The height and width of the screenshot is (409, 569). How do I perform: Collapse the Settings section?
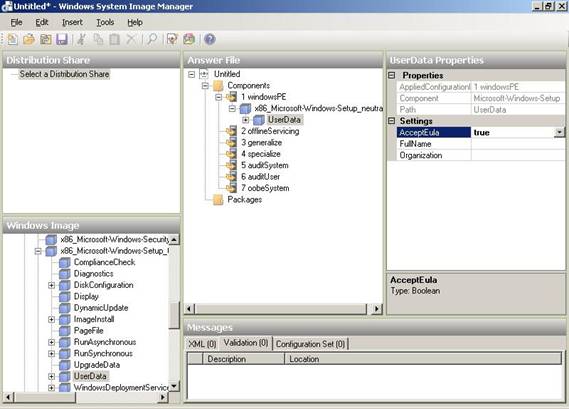tap(392, 121)
